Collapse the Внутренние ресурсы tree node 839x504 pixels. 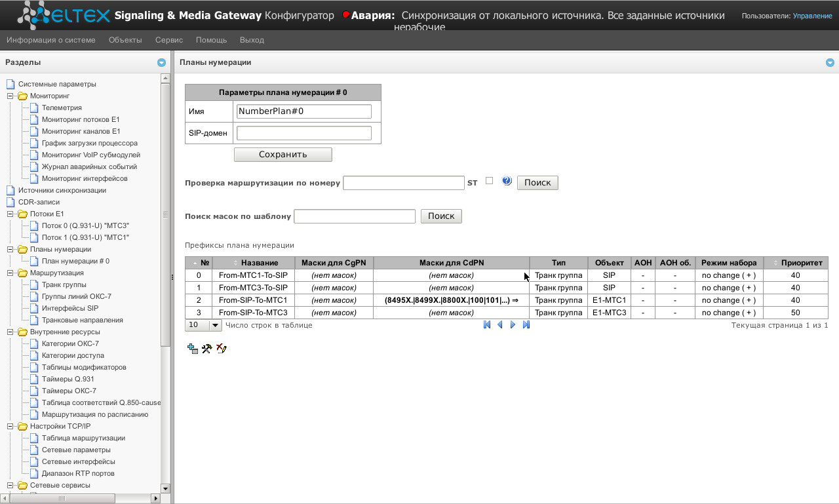click(x=10, y=332)
